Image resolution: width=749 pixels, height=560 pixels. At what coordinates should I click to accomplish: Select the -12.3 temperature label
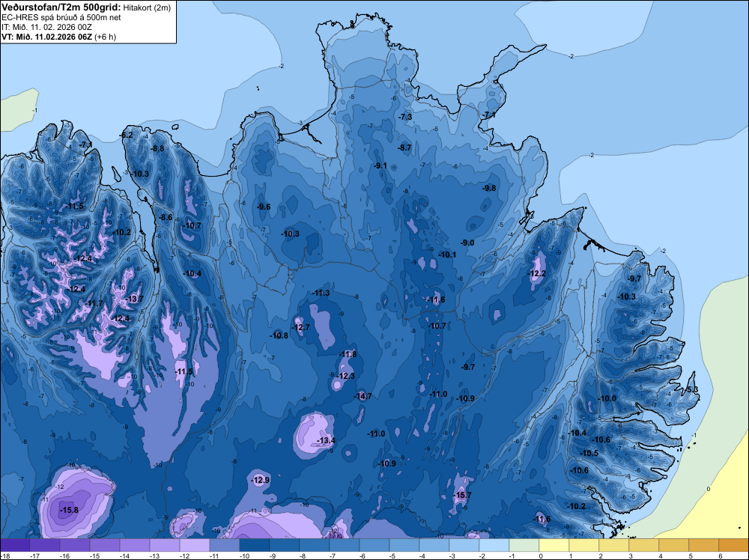click(345, 376)
